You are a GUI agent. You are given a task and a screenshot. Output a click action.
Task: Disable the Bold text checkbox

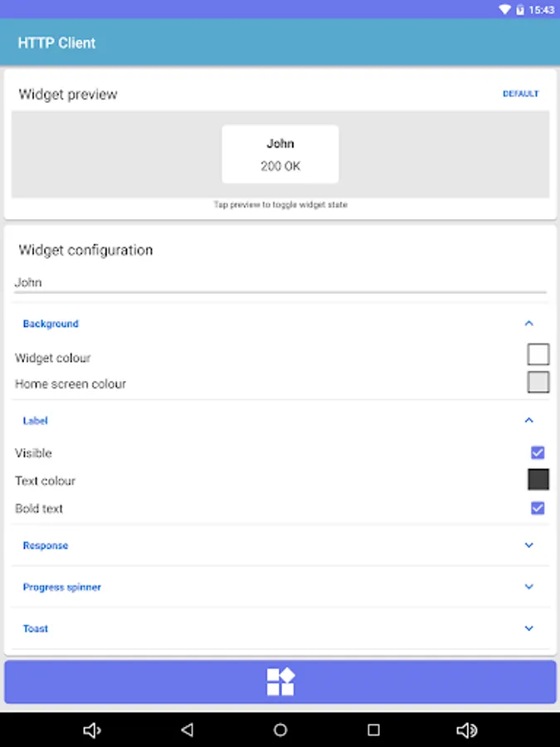click(538, 508)
